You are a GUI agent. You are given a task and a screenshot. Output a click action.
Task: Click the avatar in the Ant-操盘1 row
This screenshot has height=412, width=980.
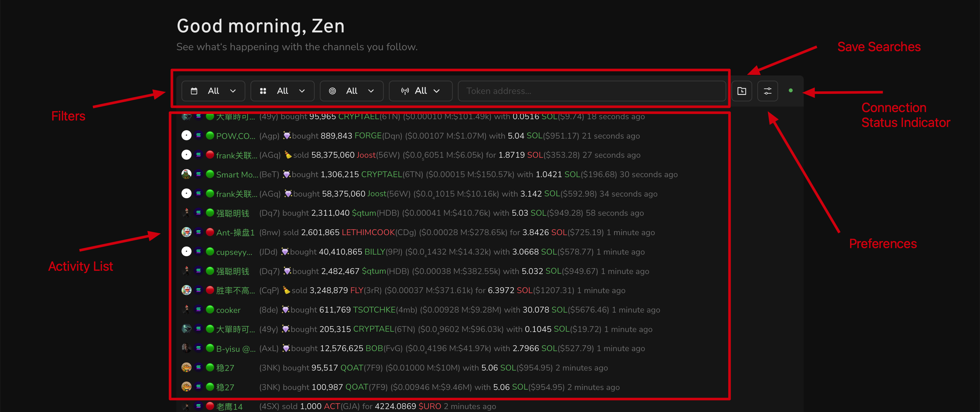click(186, 232)
